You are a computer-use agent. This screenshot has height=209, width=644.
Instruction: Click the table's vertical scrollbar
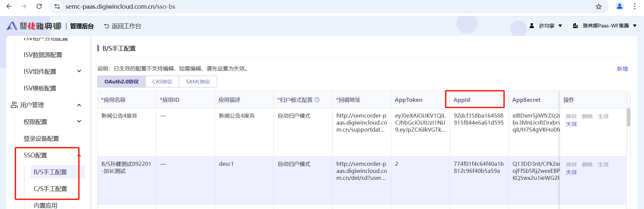tap(628, 118)
